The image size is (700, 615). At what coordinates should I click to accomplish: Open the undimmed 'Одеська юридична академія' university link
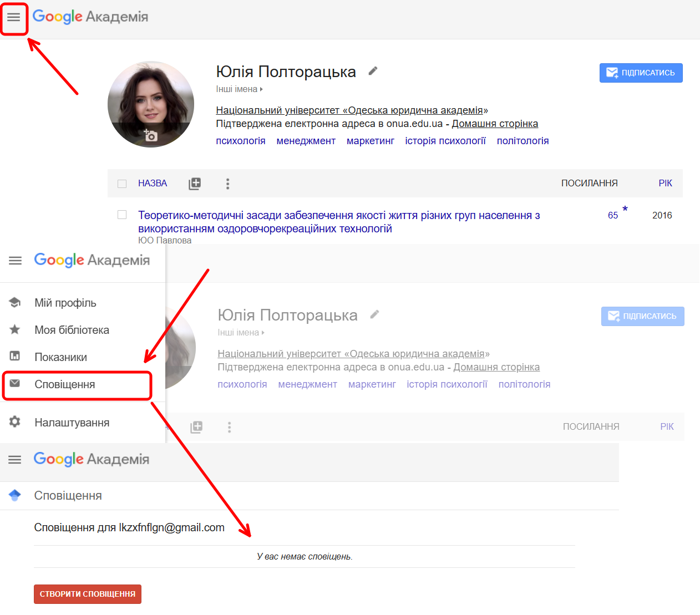pos(352,110)
